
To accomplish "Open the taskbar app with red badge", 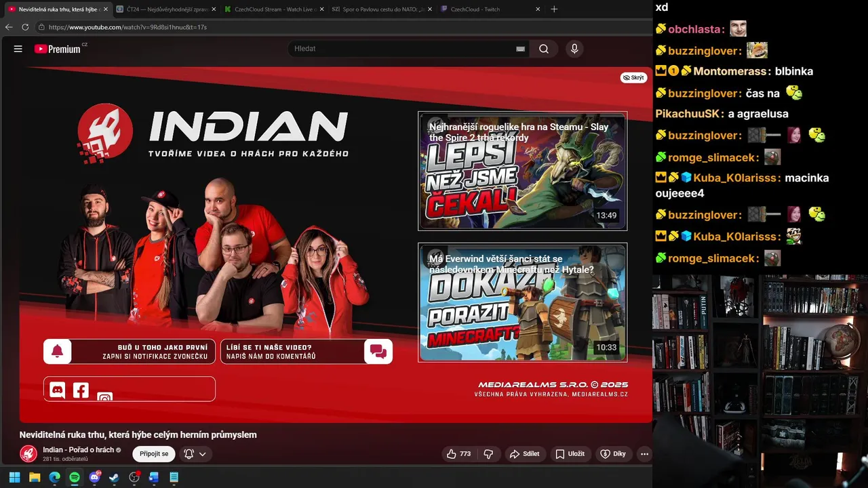I will click(134, 477).
